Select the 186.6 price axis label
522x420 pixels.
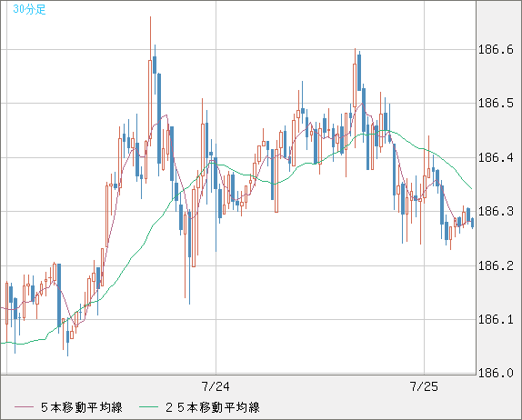(496, 50)
